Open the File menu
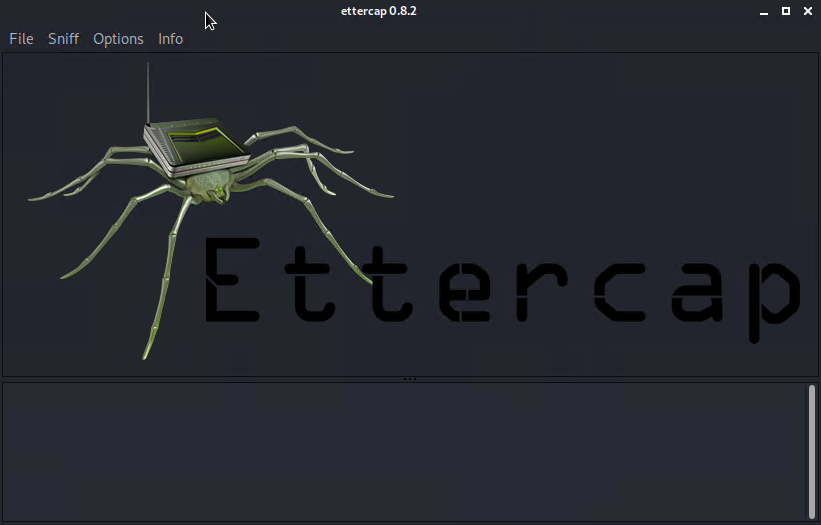821x525 pixels. coord(21,39)
